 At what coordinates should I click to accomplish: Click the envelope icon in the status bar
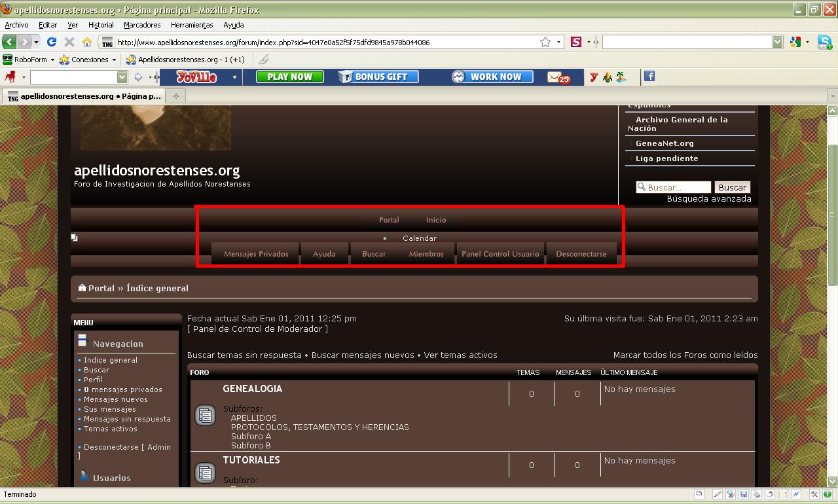pos(783,495)
